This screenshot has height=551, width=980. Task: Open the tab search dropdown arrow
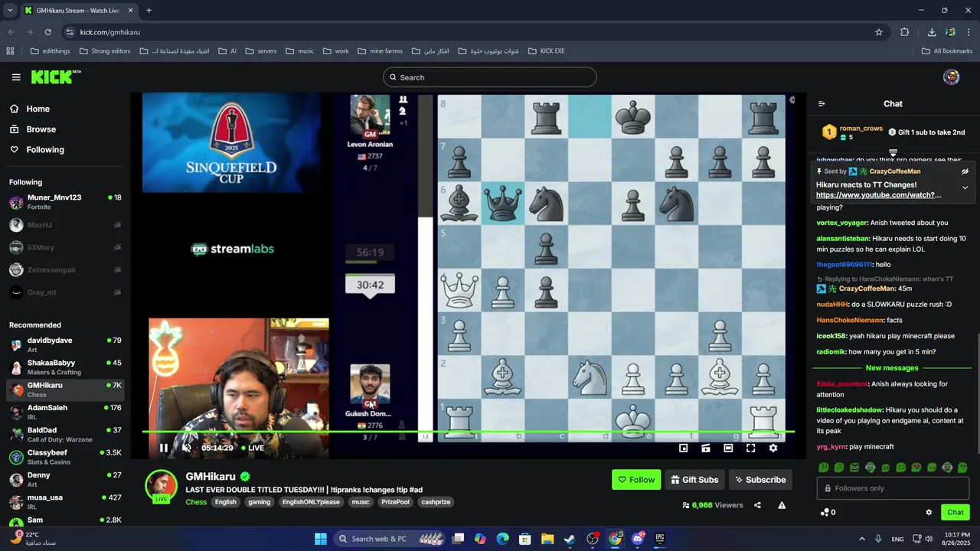click(x=10, y=11)
